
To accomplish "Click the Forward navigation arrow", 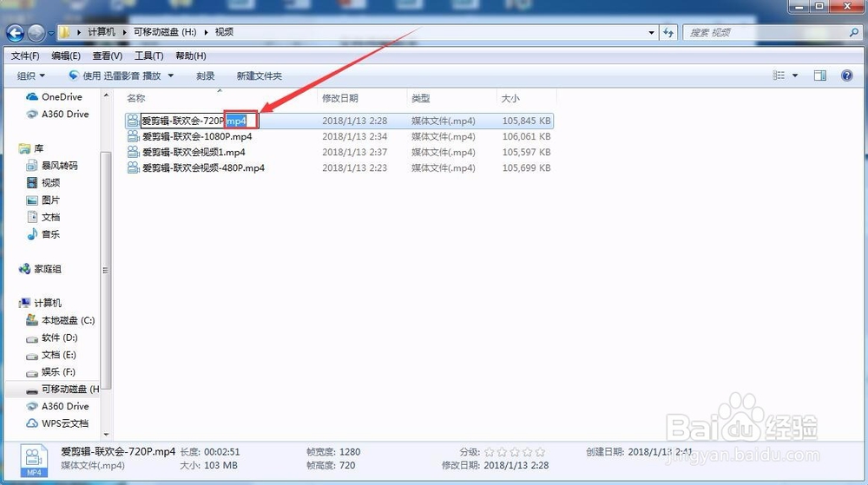I will [36, 33].
